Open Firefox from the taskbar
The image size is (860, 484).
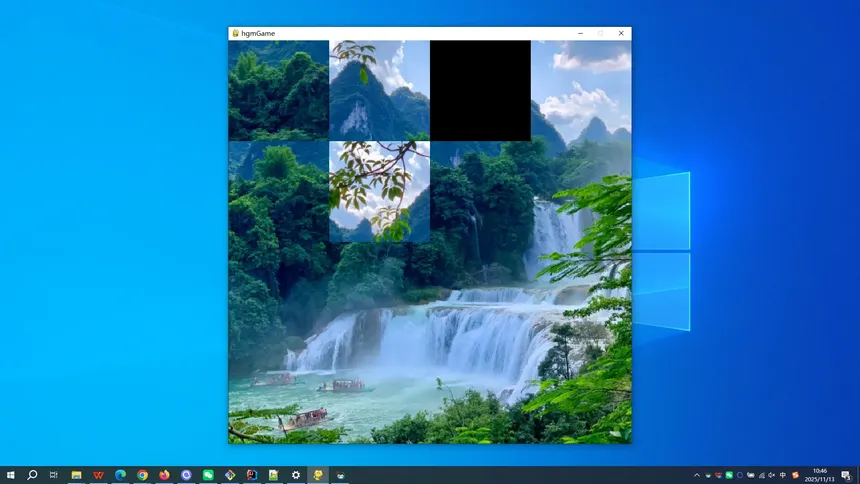coord(164,475)
